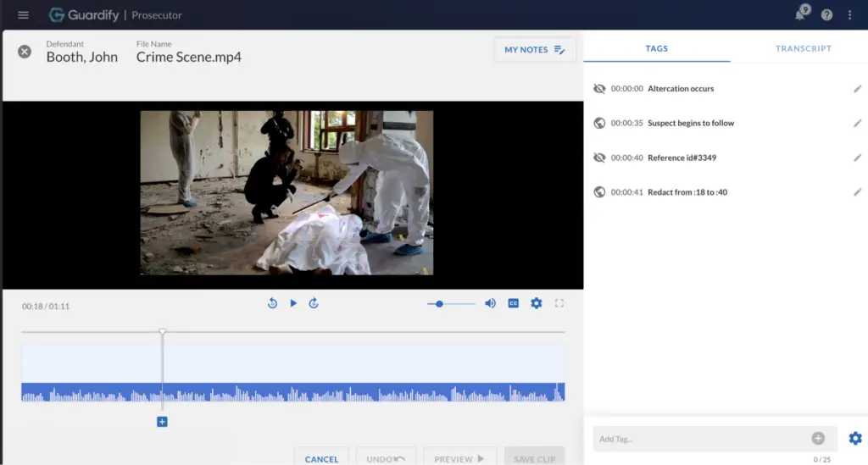Jump to the 00:00:35 tag timestamp

point(626,123)
